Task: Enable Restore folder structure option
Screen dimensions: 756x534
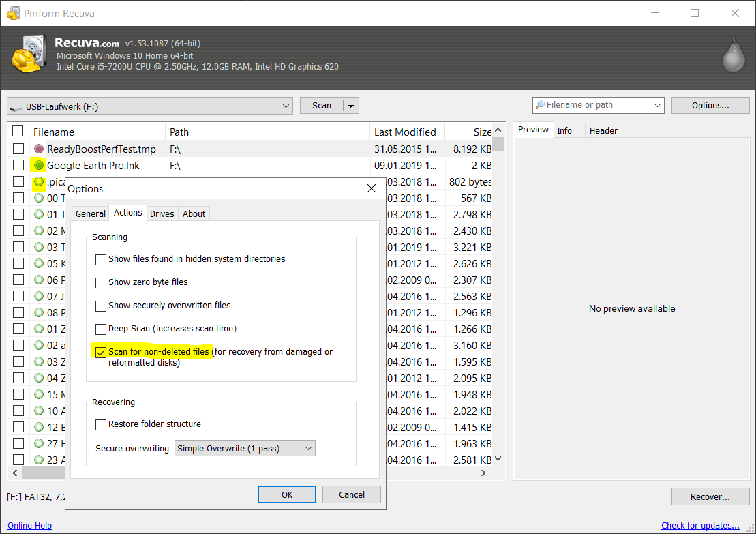Action: coord(101,424)
